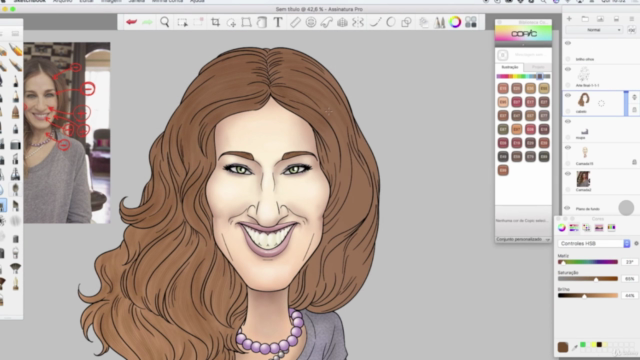Toggle the Symmetry tool
640x360 pixels.
358,22
